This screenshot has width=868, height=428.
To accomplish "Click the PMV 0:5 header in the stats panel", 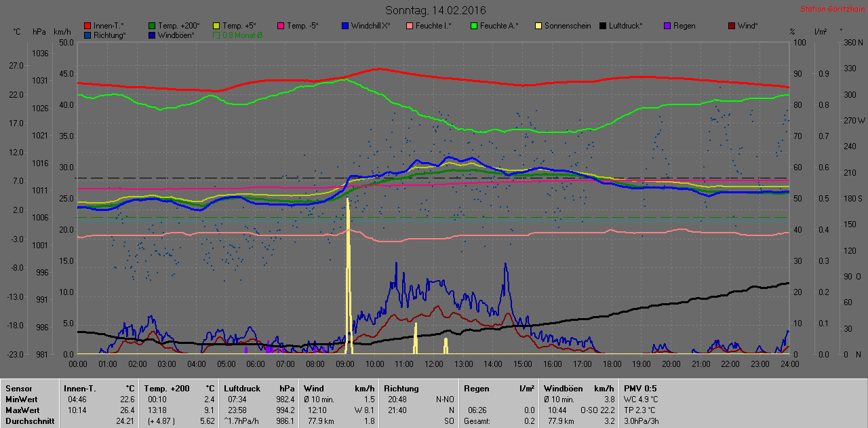I will pyautogui.click(x=639, y=389).
